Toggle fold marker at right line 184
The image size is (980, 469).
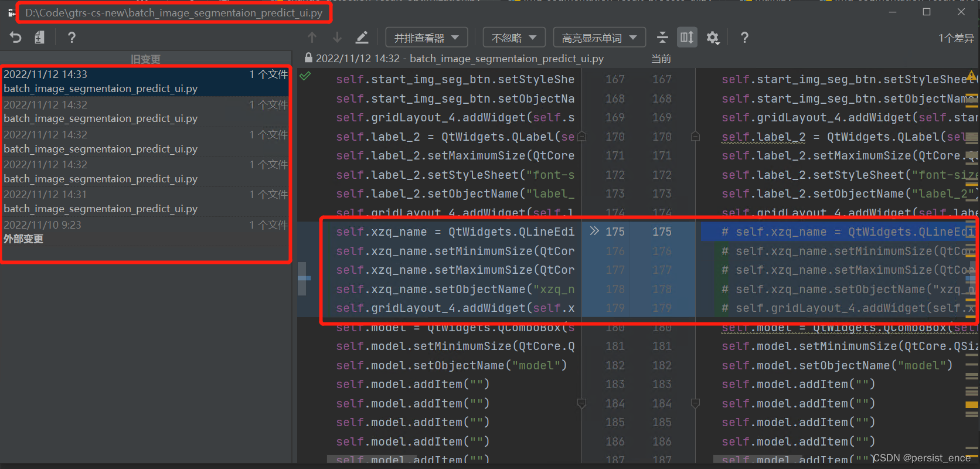click(695, 403)
